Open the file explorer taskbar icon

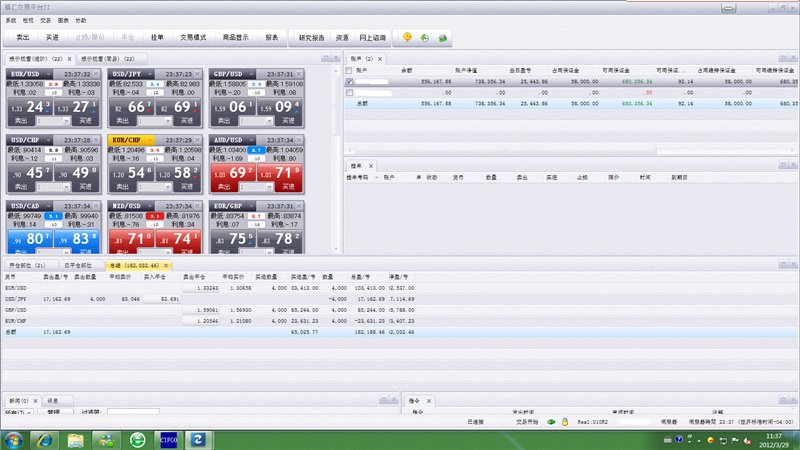click(76, 438)
